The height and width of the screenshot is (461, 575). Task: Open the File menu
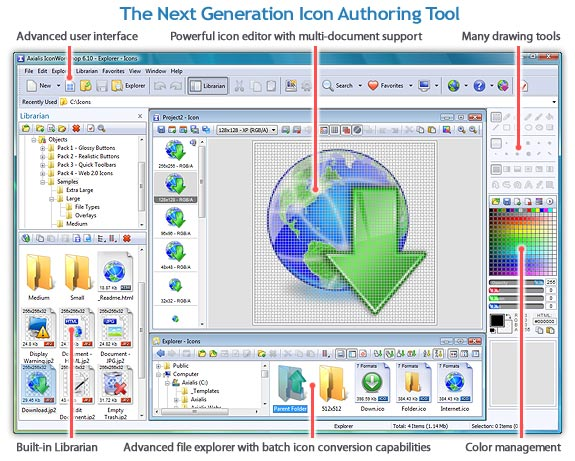(x=29, y=71)
